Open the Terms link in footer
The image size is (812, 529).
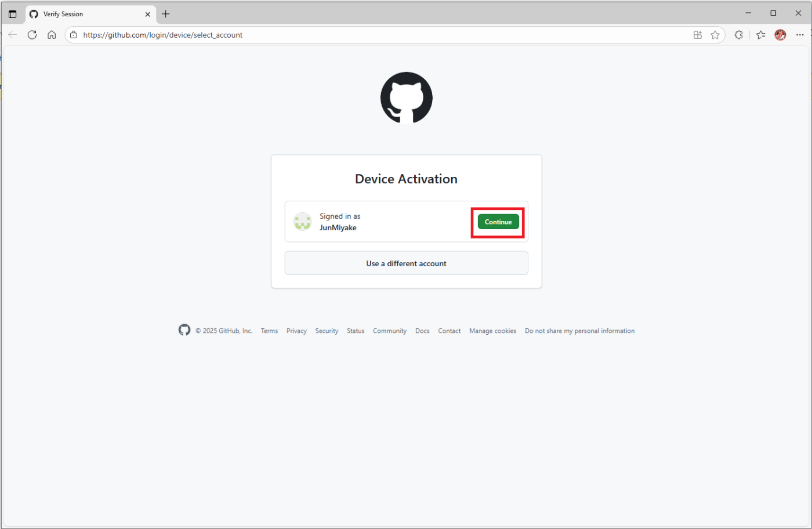(x=269, y=331)
